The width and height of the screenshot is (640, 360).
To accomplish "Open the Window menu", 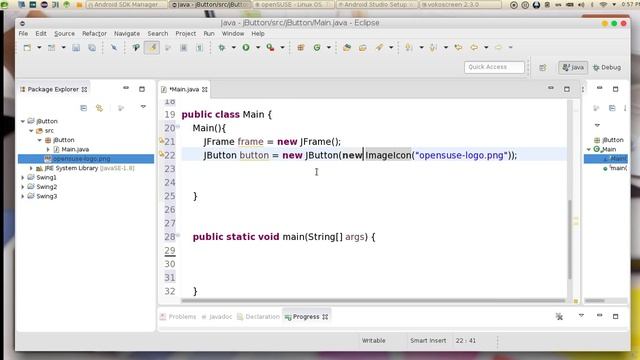I will 233,33.
